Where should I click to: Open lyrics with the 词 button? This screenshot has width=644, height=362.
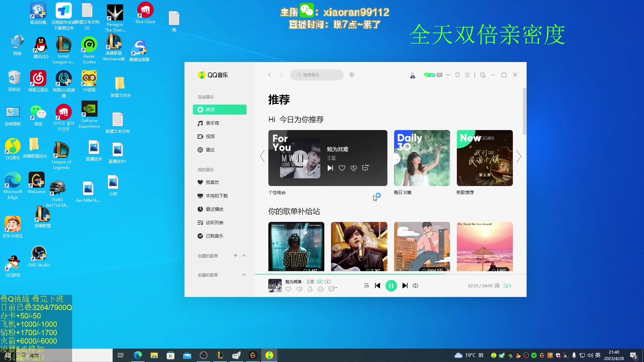point(497,286)
